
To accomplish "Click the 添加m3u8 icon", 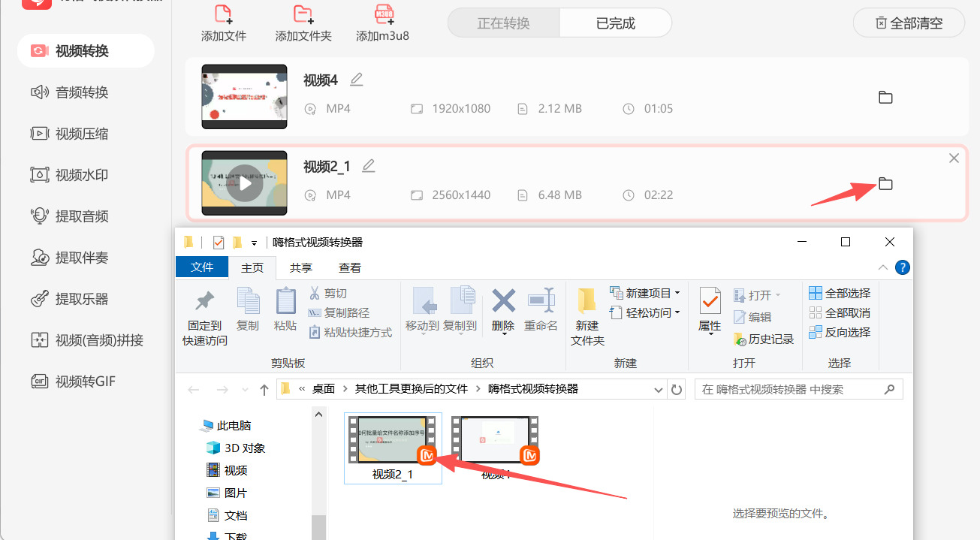I will [x=384, y=14].
